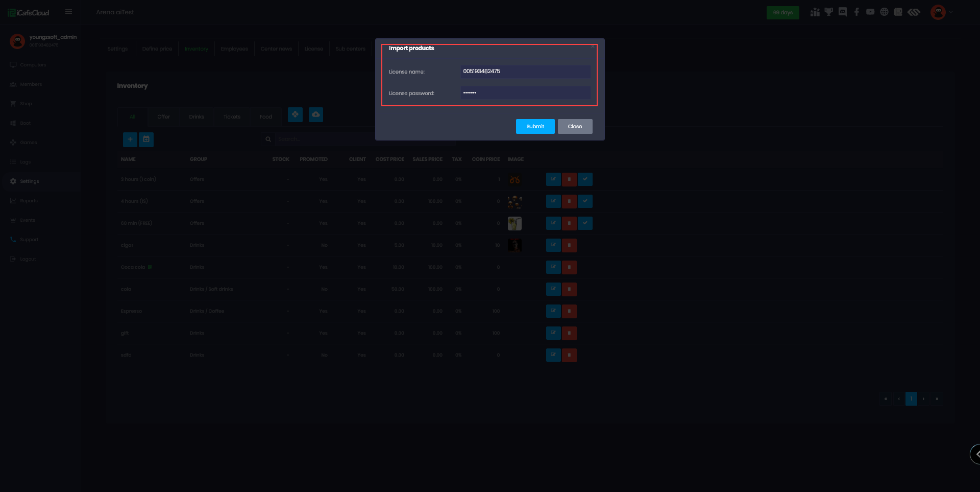The image size is (980, 492).
Task: Edit the cigar product row
Action: (x=553, y=245)
